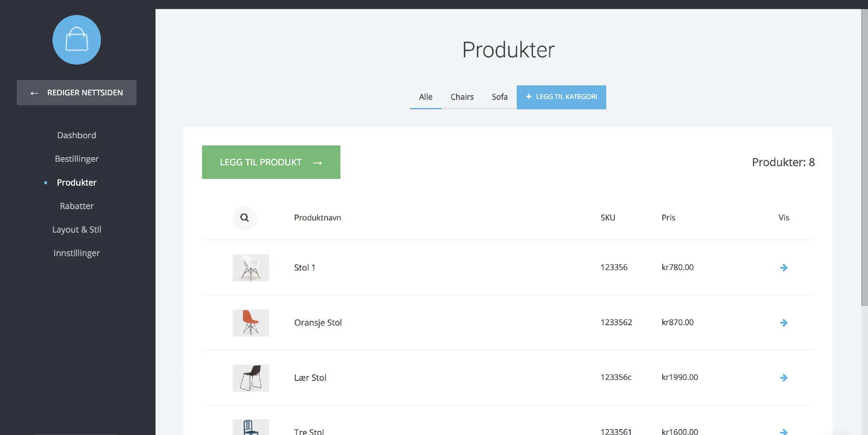This screenshot has height=435, width=868.
Task: Open the Lær Stol chair thumbnail
Action: click(x=250, y=378)
